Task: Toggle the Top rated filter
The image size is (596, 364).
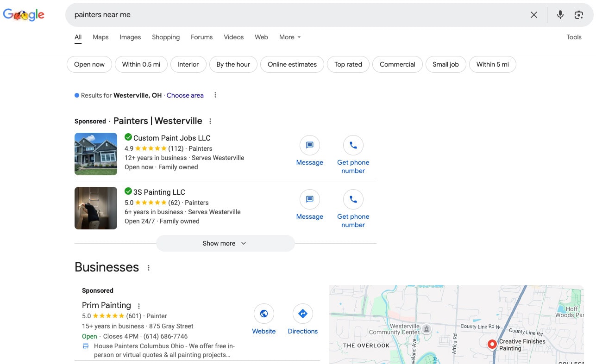Action: click(x=348, y=64)
